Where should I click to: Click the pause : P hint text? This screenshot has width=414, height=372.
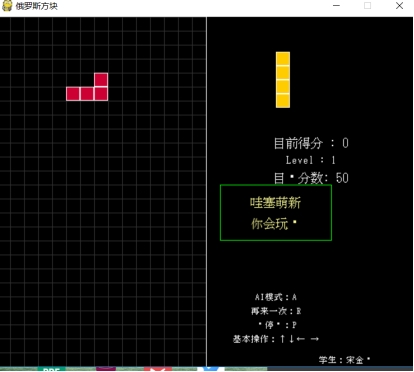277,325
